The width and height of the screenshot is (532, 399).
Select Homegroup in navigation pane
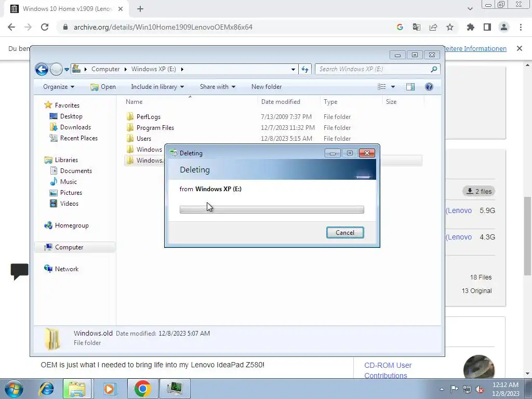coord(66,225)
